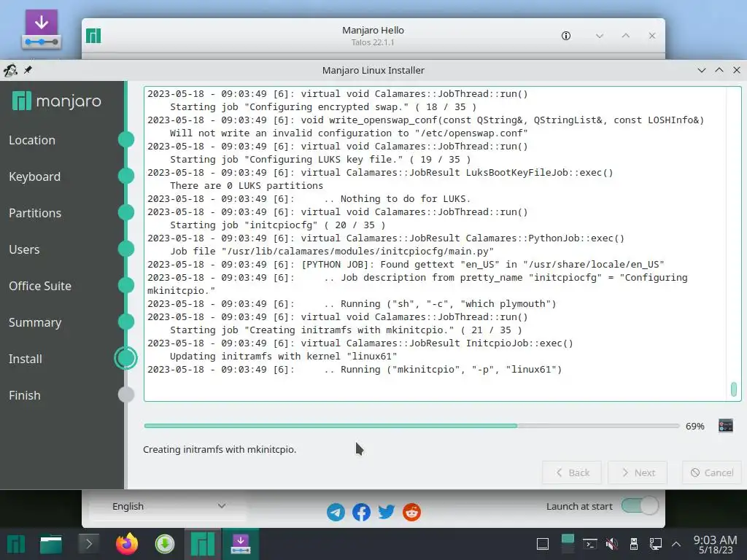
Task: Select the Summary step in sidebar
Action: (35, 322)
